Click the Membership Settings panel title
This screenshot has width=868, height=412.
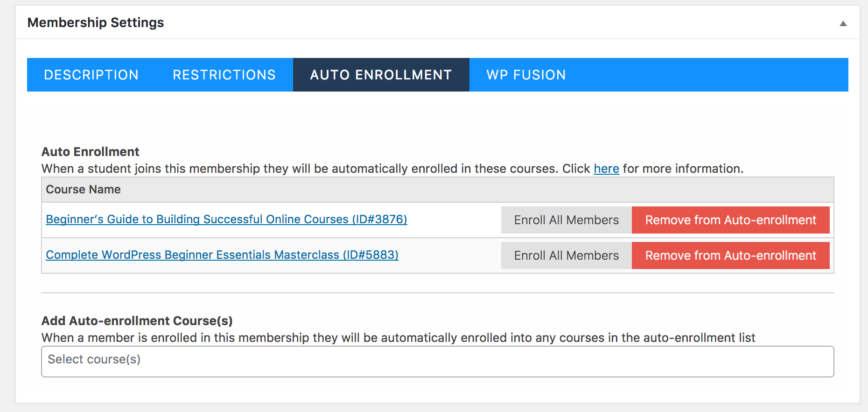[x=96, y=22]
